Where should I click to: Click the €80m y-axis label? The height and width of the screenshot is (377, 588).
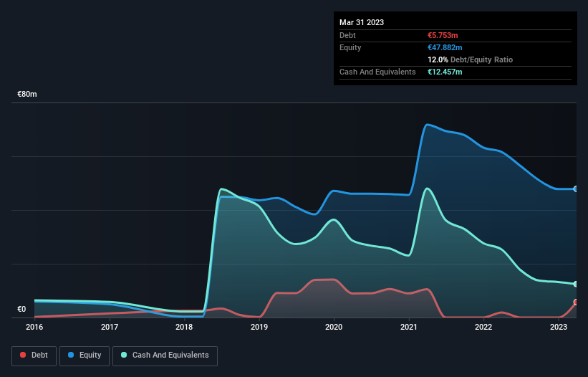click(x=27, y=94)
